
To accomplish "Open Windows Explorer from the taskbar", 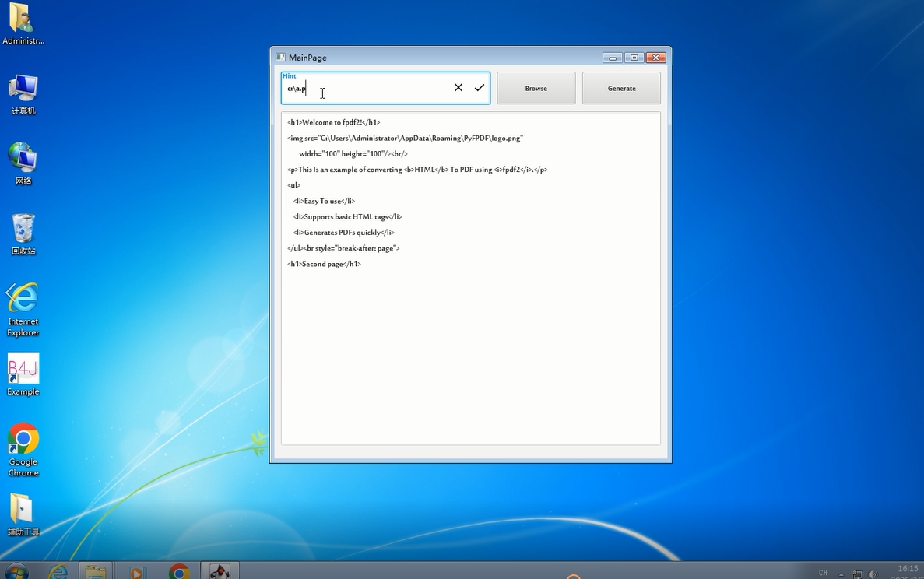I will 96,572.
